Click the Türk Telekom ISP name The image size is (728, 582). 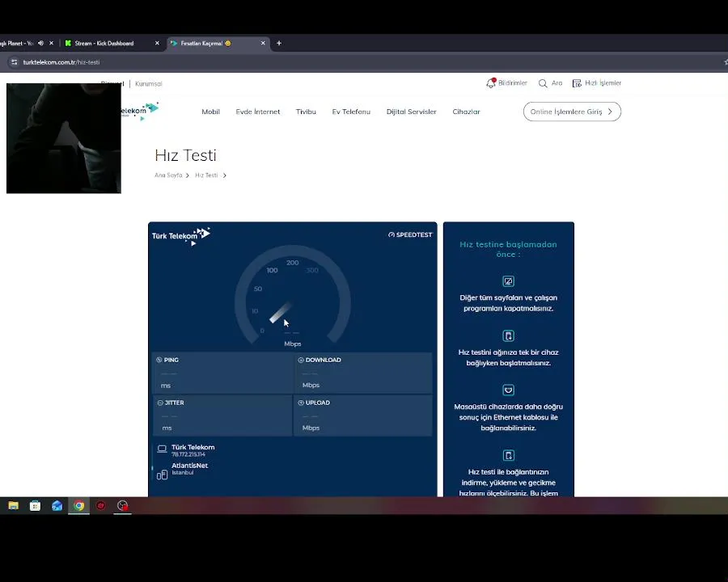pyautogui.click(x=193, y=447)
